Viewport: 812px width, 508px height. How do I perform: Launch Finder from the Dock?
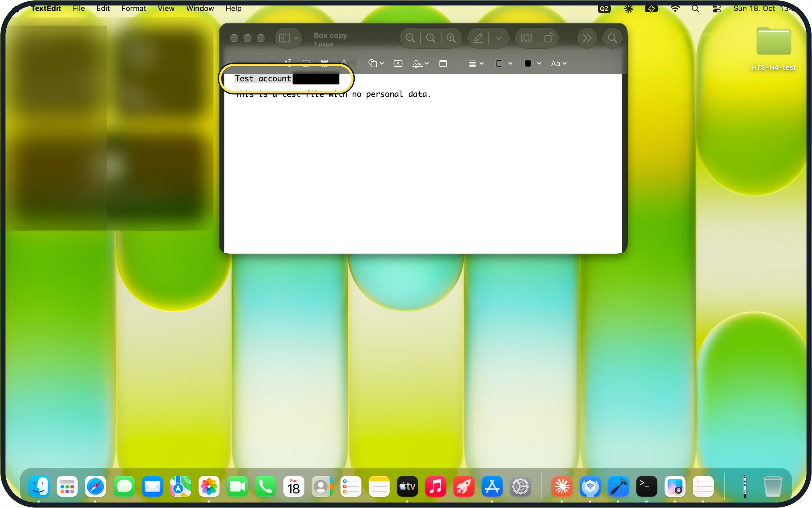click(39, 486)
